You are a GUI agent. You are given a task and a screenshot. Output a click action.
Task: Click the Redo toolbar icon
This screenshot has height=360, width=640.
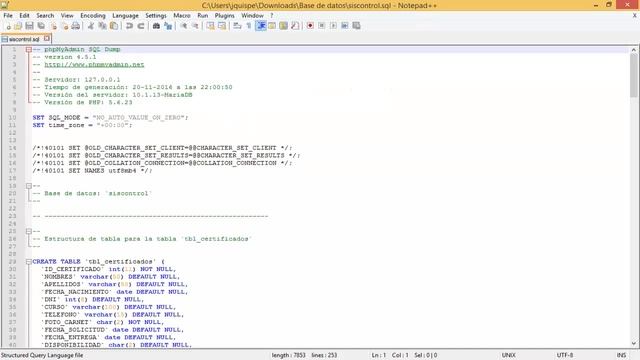tap(141, 26)
